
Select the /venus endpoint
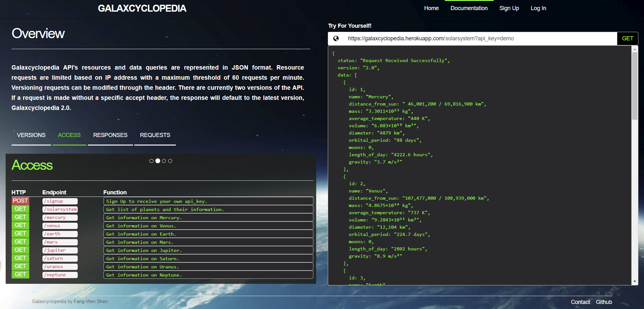(x=60, y=226)
